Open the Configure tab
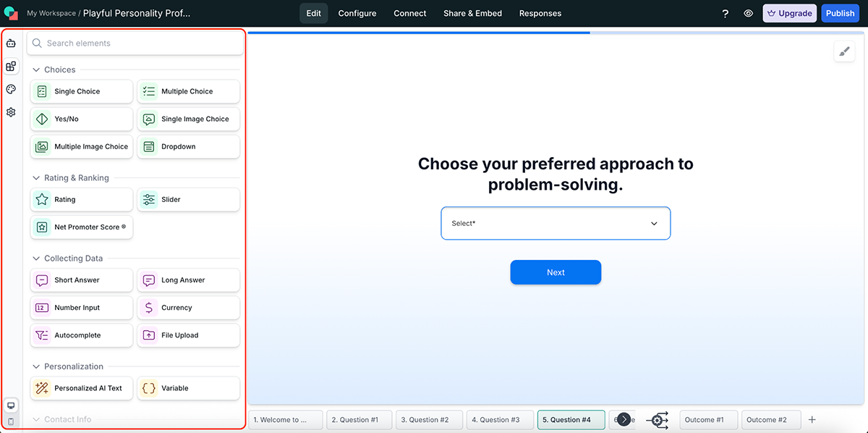The width and height of the screenshot is (868, 433). tap(357, 13)
